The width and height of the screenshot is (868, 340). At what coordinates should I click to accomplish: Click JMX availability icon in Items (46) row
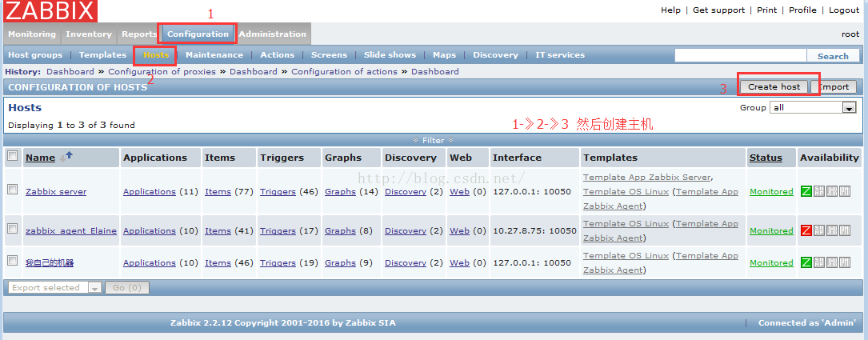[832, 262]
